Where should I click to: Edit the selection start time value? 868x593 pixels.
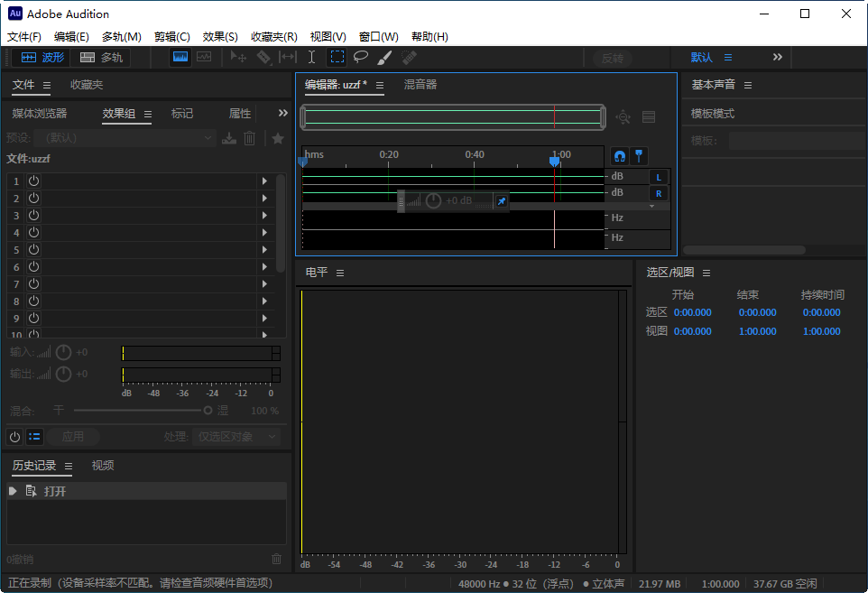693,312
